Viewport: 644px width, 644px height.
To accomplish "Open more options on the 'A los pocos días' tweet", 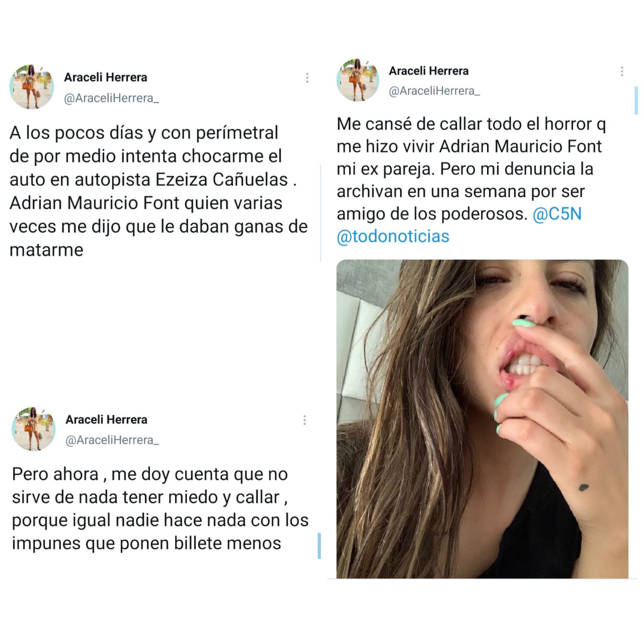I will 307,78.
